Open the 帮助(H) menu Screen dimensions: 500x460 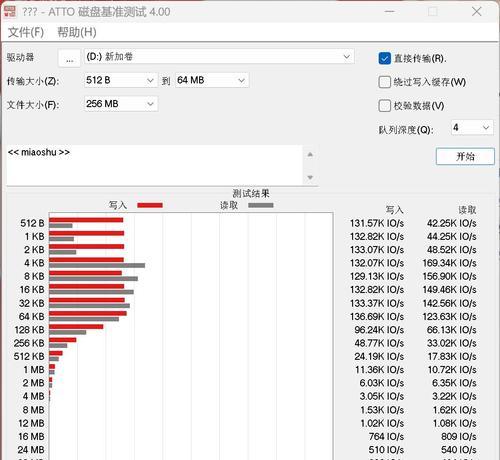point(77,32)
